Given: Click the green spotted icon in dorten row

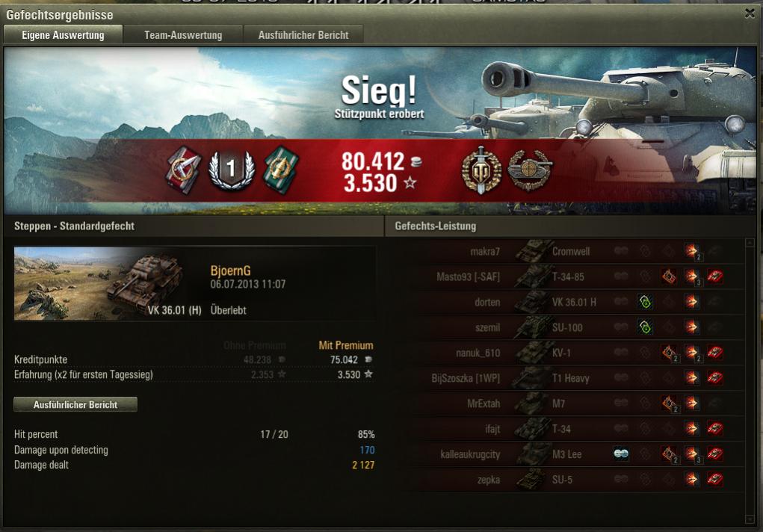Looking at the screenshot, I should pos(645,303).
